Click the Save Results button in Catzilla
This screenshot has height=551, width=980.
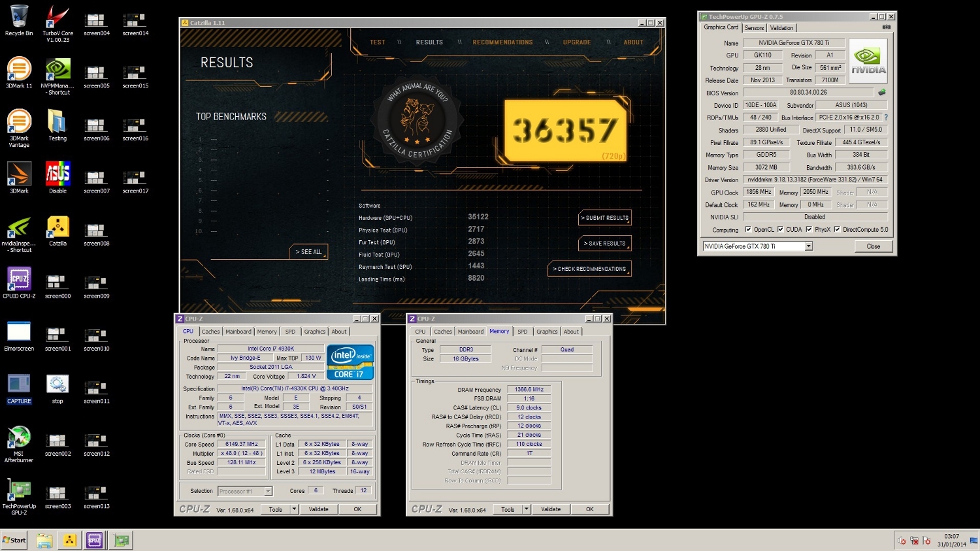[605, 244]
